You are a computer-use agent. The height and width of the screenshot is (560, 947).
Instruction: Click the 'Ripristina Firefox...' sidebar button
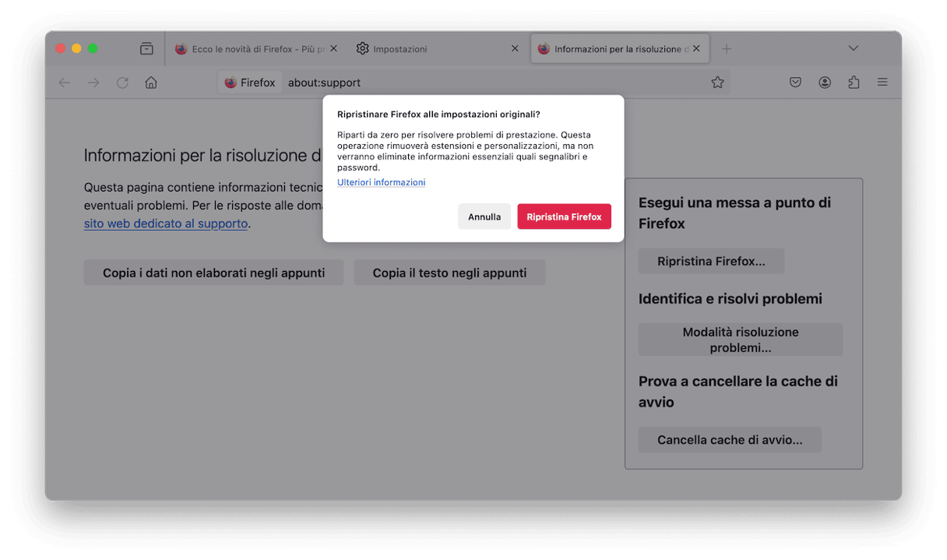(711, 262)
